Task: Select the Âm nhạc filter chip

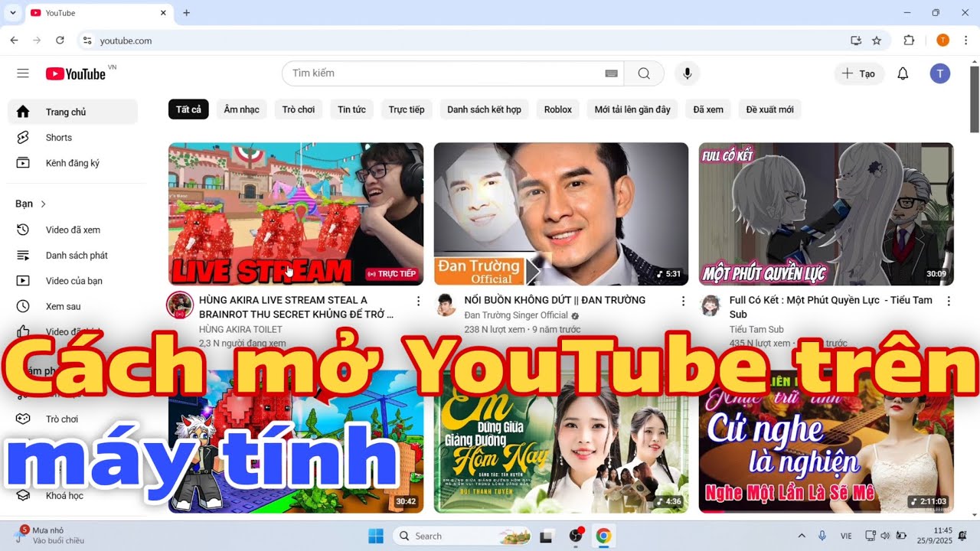Action: click(x=241, y=109)
